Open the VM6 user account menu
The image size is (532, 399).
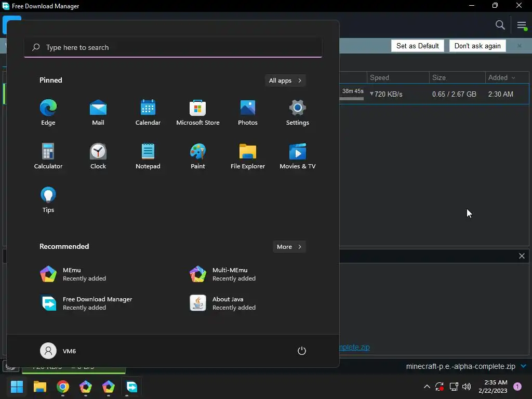[x=58, y=351]
